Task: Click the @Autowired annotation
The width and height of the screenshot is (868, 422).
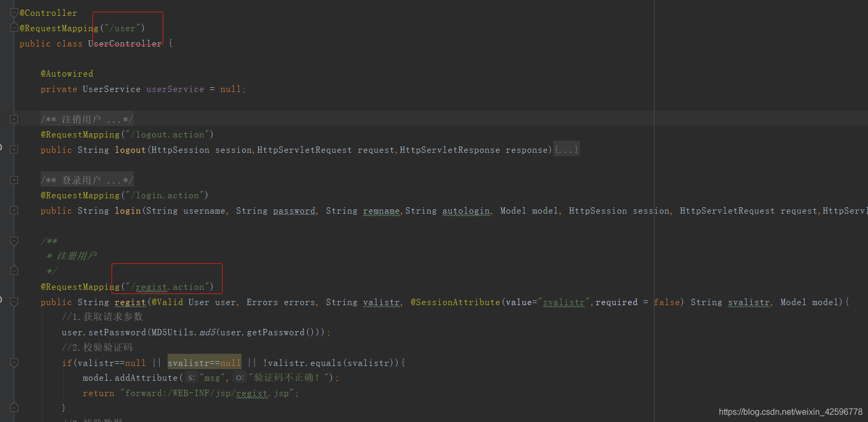Action: (67, 74)
